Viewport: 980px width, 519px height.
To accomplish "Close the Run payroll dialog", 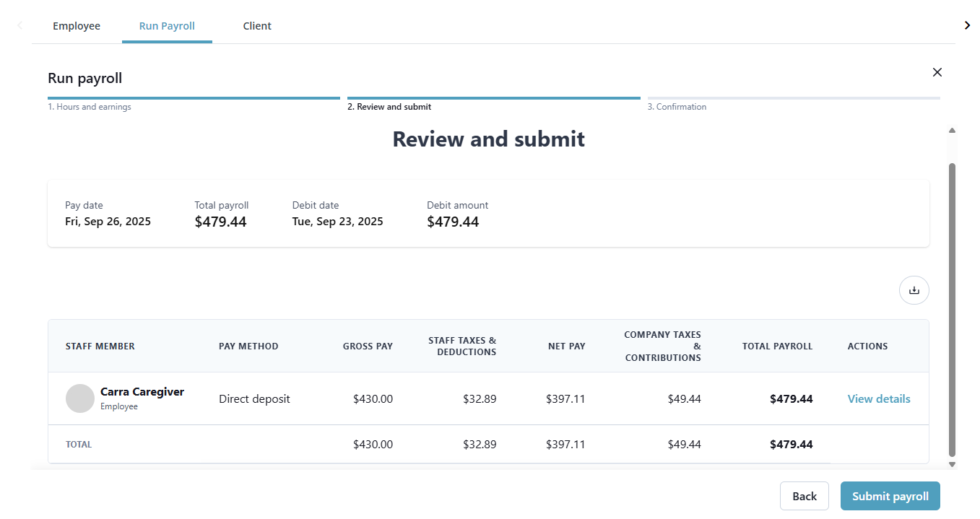I will pos(937,72).
